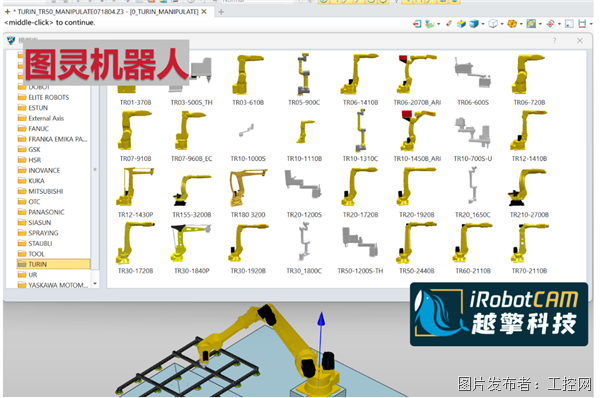Click the red crosshair target icon

[x=550, y=24]
